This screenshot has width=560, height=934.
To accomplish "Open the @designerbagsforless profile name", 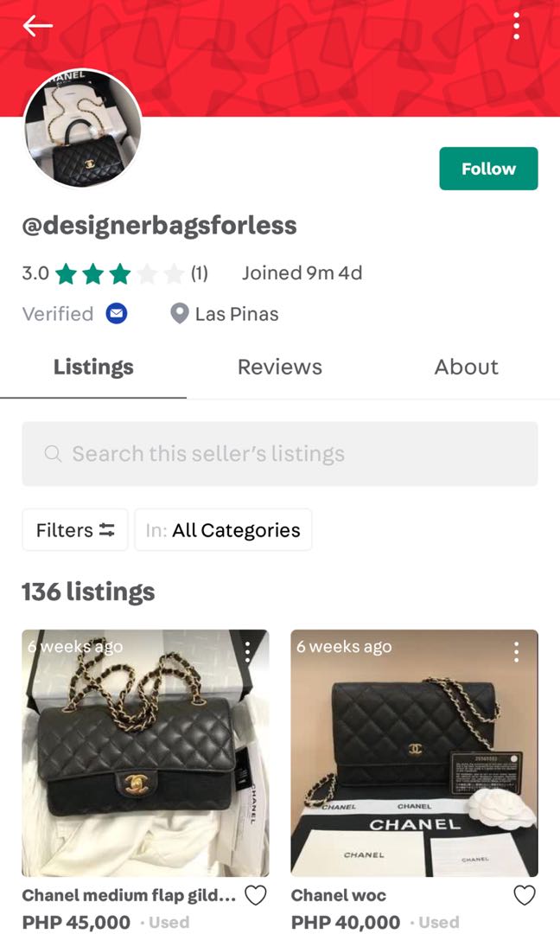I will coord(159,225).
